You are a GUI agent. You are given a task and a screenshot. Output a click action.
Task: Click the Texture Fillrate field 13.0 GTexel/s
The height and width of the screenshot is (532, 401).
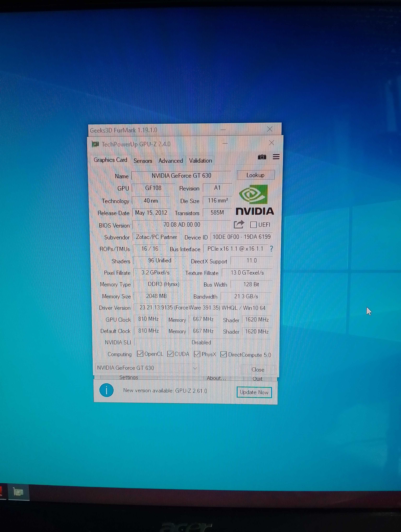(x=247, y=273)
